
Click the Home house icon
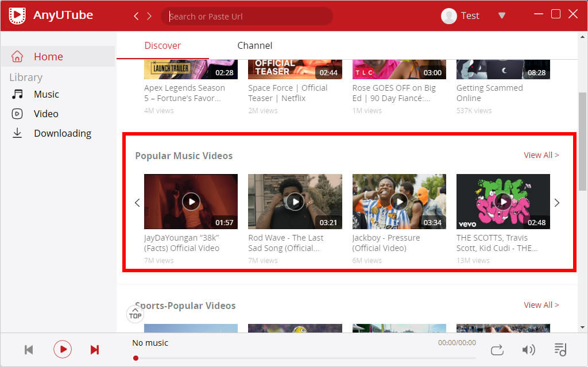click(17, 56)
